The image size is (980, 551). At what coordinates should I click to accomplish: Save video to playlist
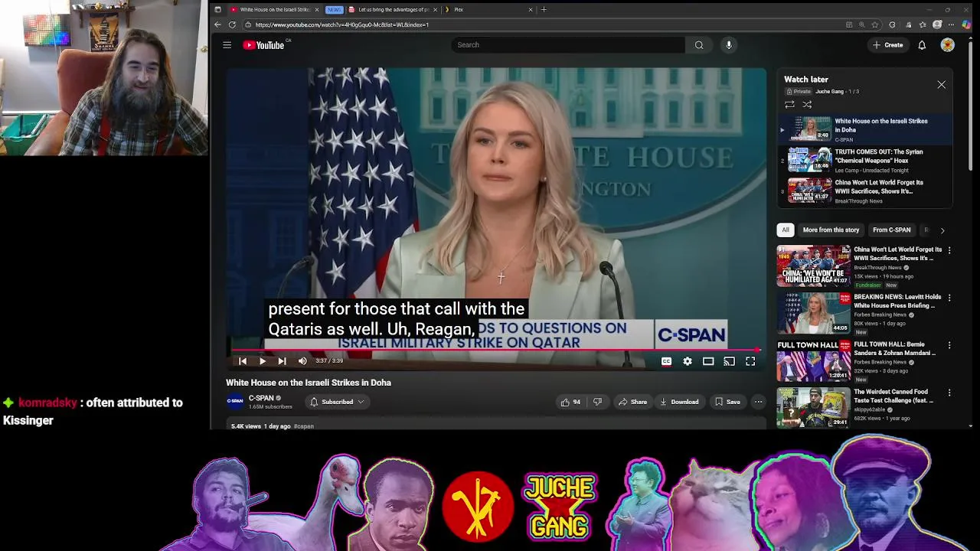point(727,402)
